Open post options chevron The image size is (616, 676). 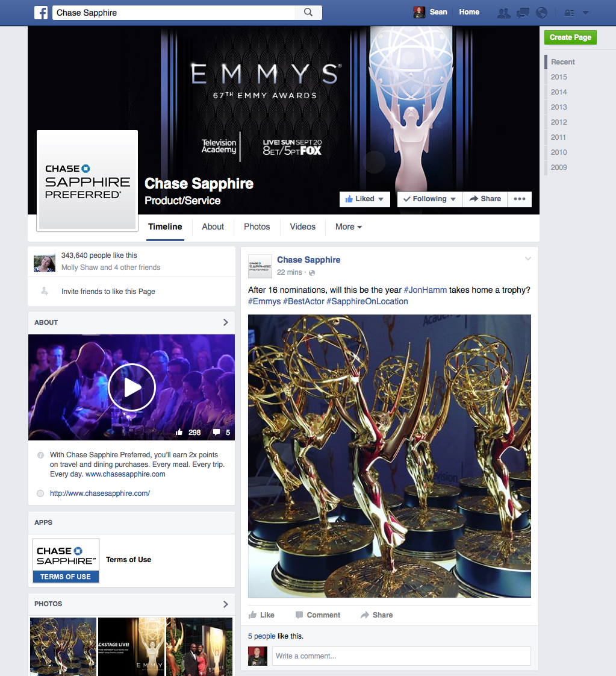click(527, 258)
